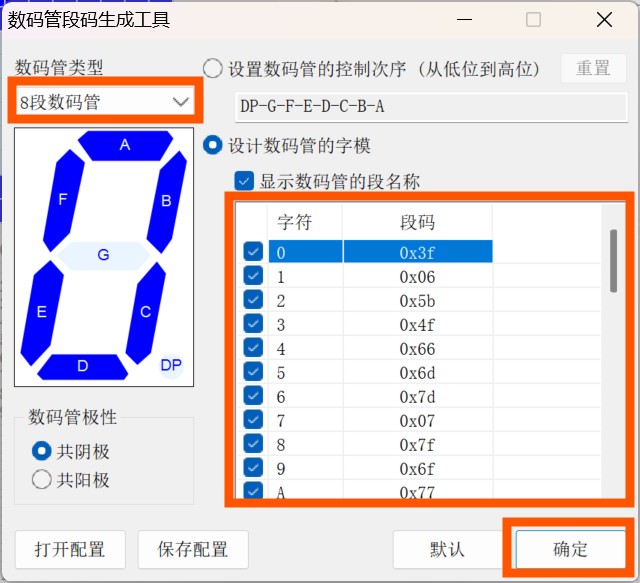Click the 段码 column header
The height and width of the screenshot is (583, 640).
(418, 223)
